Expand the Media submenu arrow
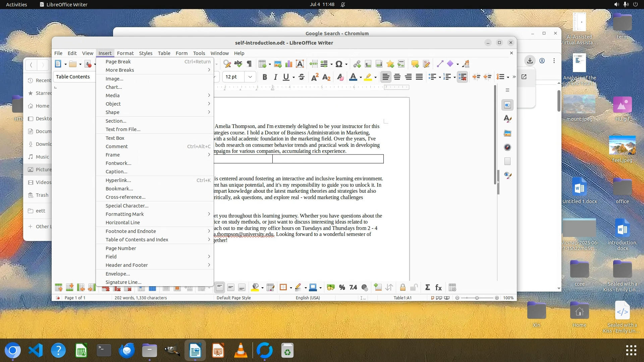This screenshot has width=644, height=362. pos(209,96)
